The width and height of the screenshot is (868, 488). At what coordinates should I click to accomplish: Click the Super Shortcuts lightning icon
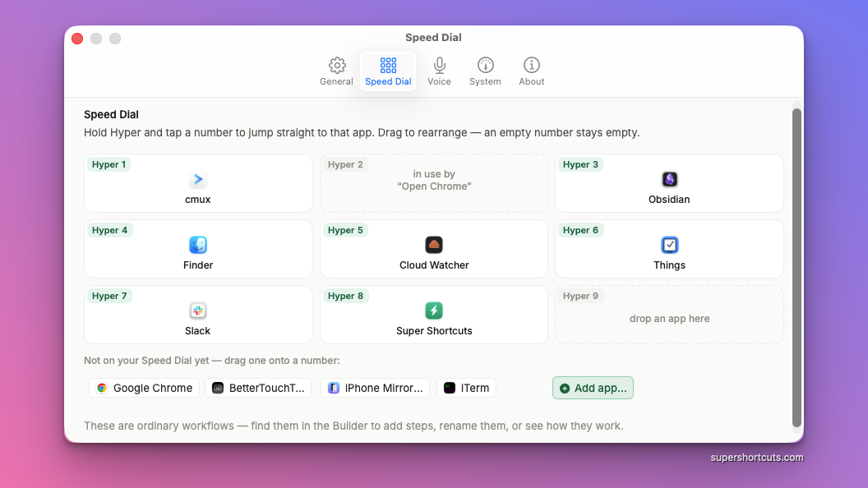[434, 311]
